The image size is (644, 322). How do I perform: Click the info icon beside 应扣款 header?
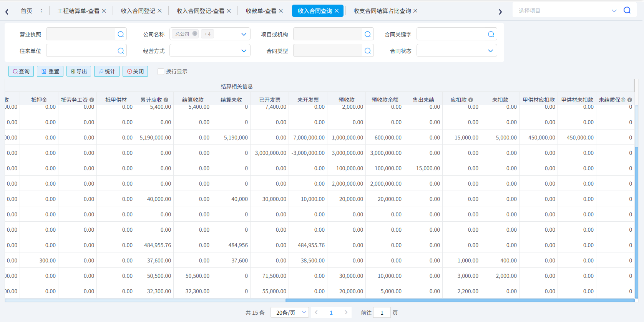click(471, 100)
